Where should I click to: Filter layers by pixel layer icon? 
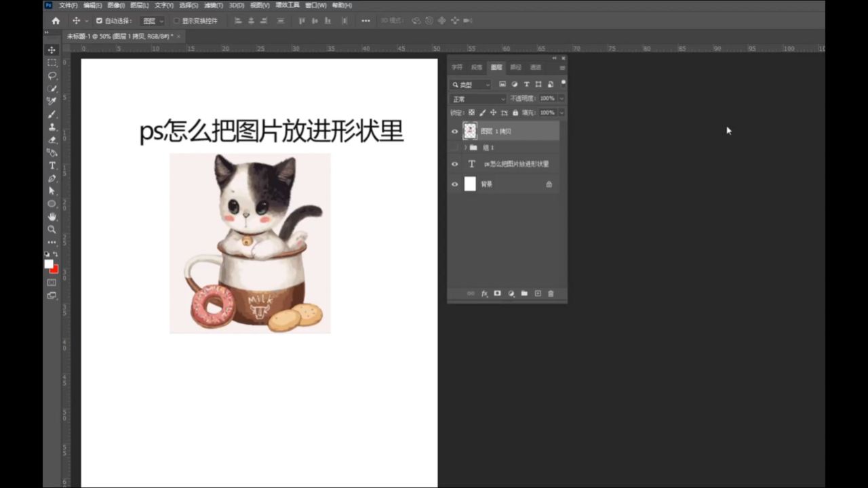[x=502, y=84]
